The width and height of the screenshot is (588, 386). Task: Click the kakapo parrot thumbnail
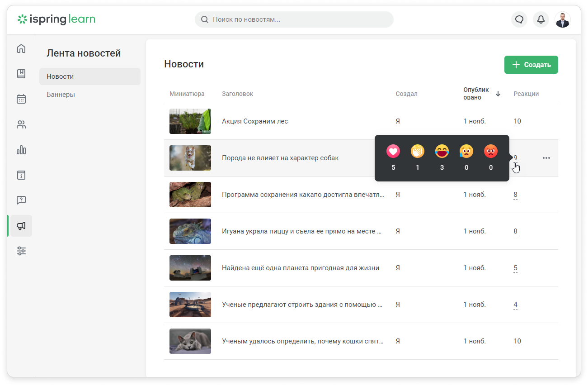pyautogui.click(x=190, y=195)
